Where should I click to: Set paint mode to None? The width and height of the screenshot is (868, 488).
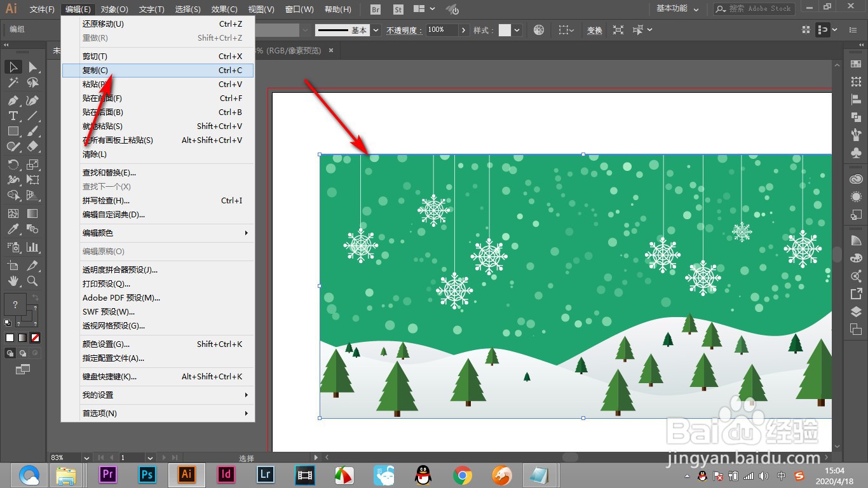(35, 337)
